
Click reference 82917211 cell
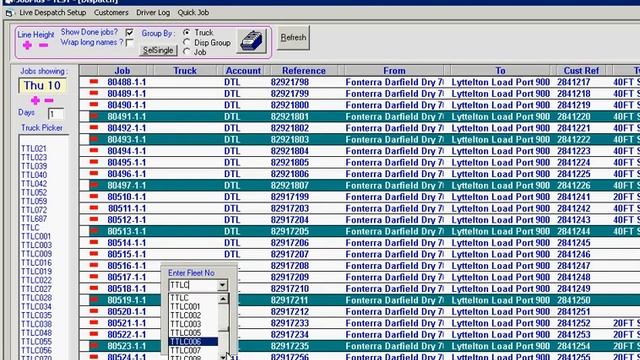(289, 300)
